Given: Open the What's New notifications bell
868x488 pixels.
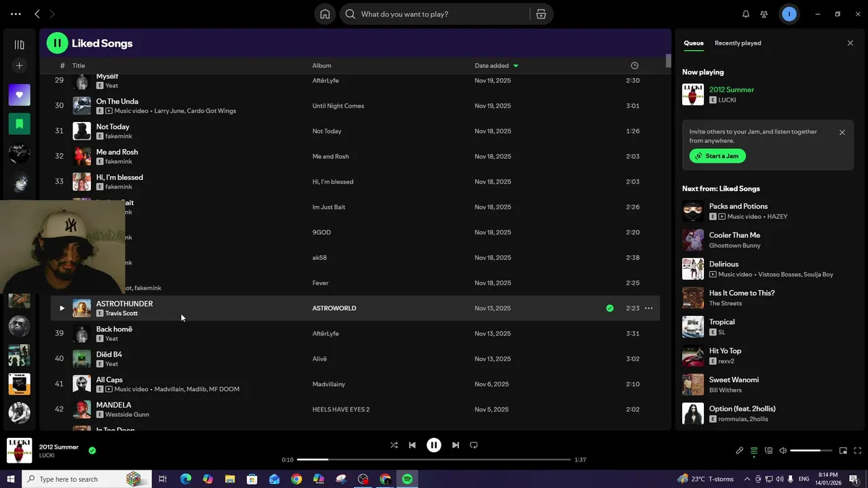Looking at the screenshot, I should [x=746, y=14].
